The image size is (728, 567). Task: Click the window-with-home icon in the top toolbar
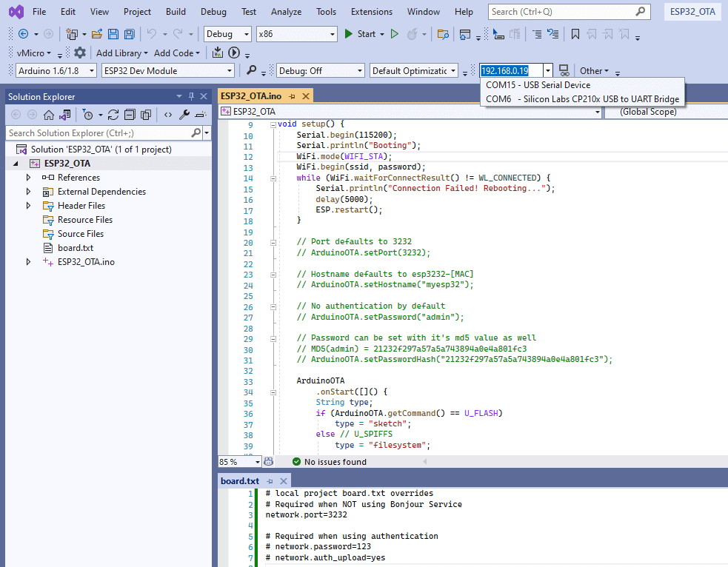coord(465,34)
